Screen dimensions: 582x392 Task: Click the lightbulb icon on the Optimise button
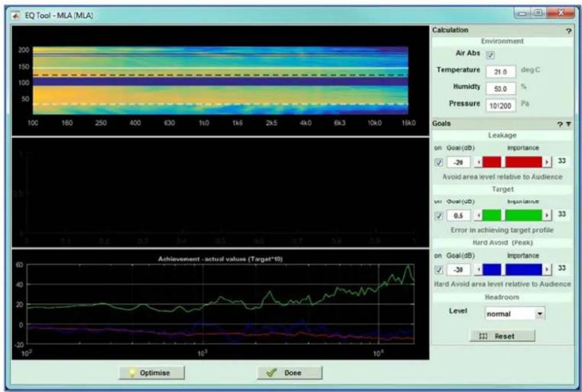click(x=132, y=373)
